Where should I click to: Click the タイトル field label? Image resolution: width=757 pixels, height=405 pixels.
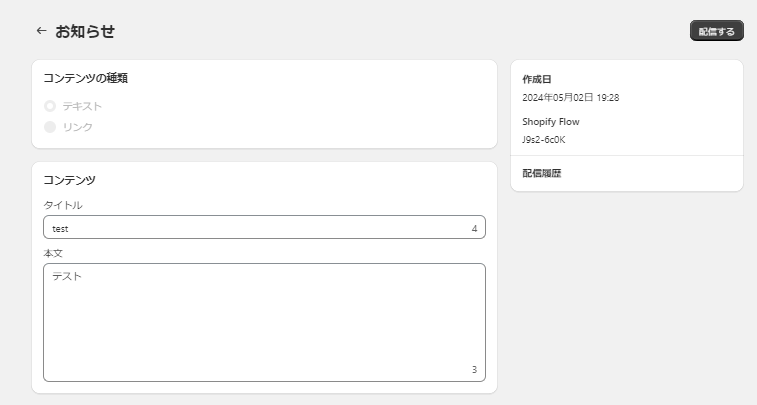[63, 205]
